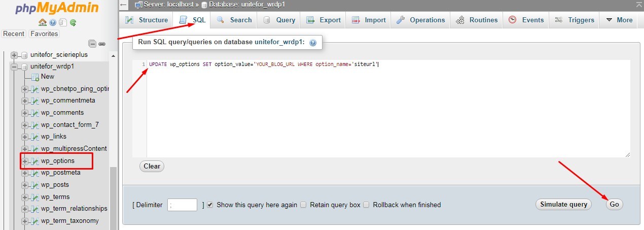Click the SQL query help question icon
The width and height of the screenshot is (644, 230).
click(x=313, y=43)
